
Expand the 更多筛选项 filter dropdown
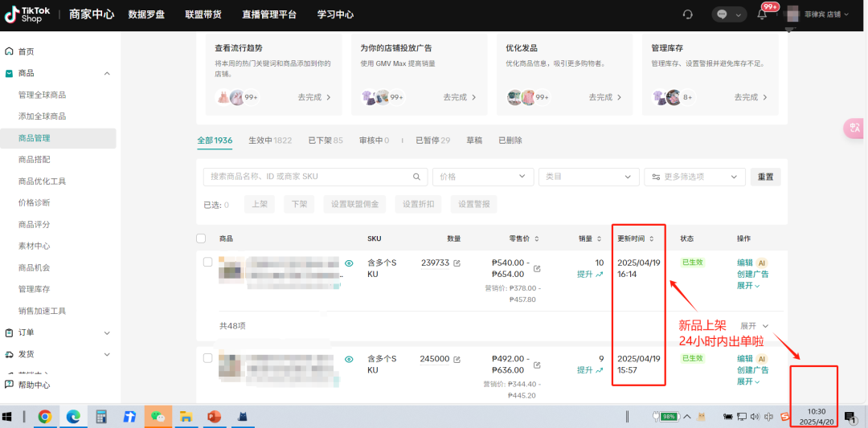[x=694, y=177]
